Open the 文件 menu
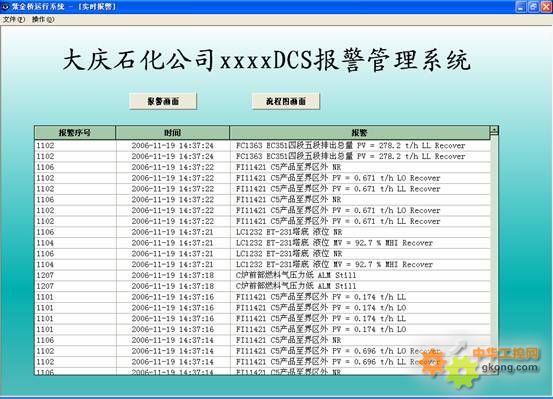 pos(14,19)
